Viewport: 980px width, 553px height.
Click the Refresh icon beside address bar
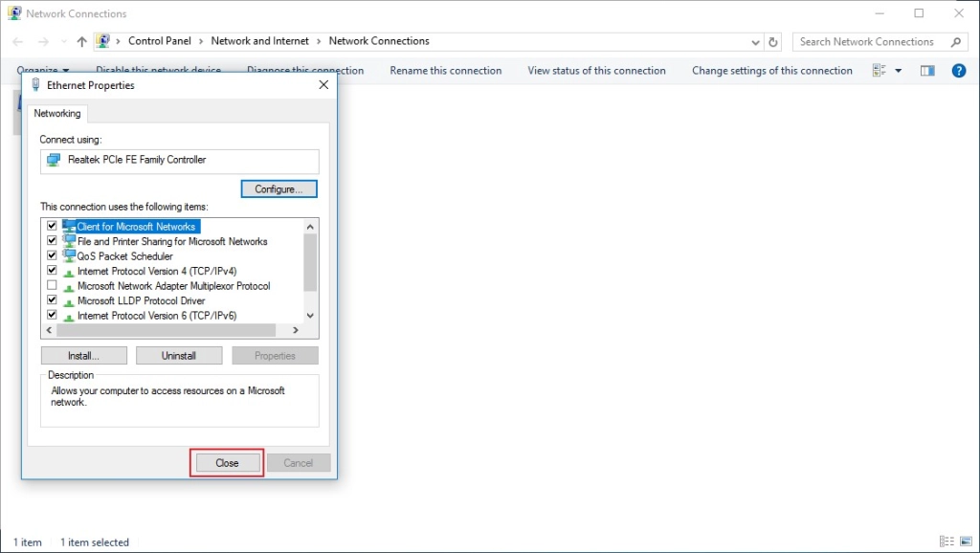click(773, 42)
